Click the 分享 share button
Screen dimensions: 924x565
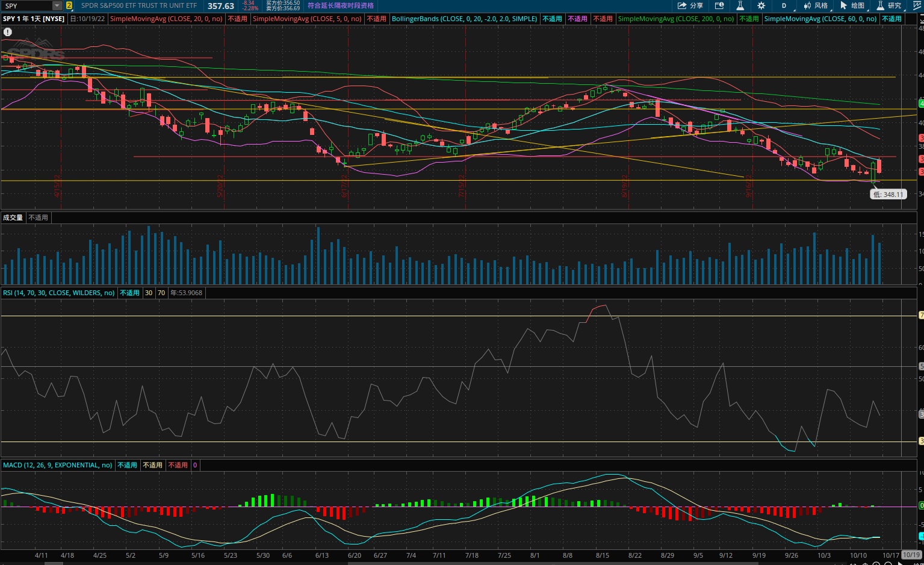690,5
